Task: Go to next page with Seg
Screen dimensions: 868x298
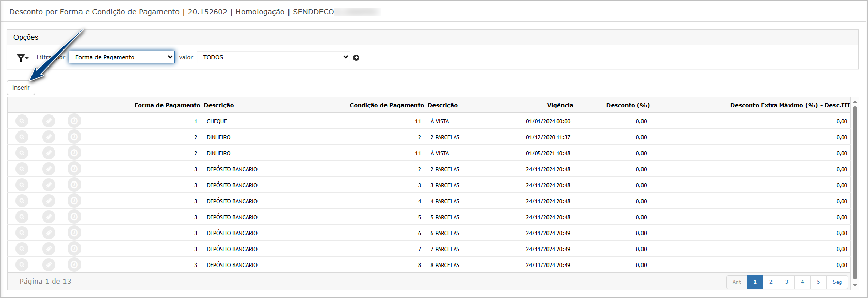Action: pyautogui.click(x=837, y=282)
